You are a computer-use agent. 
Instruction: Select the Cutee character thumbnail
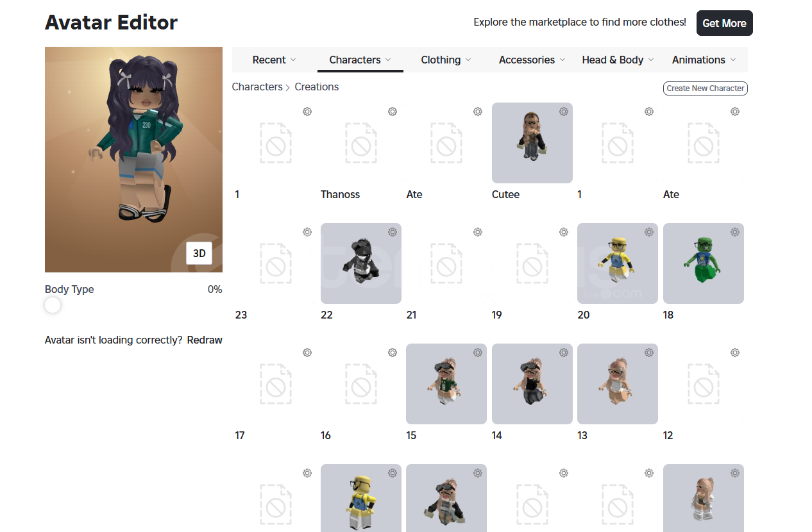point(532,143)
